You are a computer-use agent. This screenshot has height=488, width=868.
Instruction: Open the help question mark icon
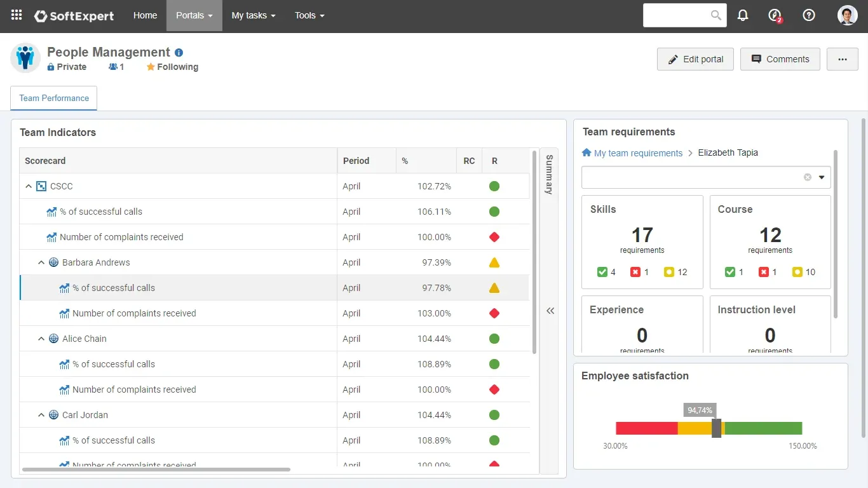(x=809, y=15)
